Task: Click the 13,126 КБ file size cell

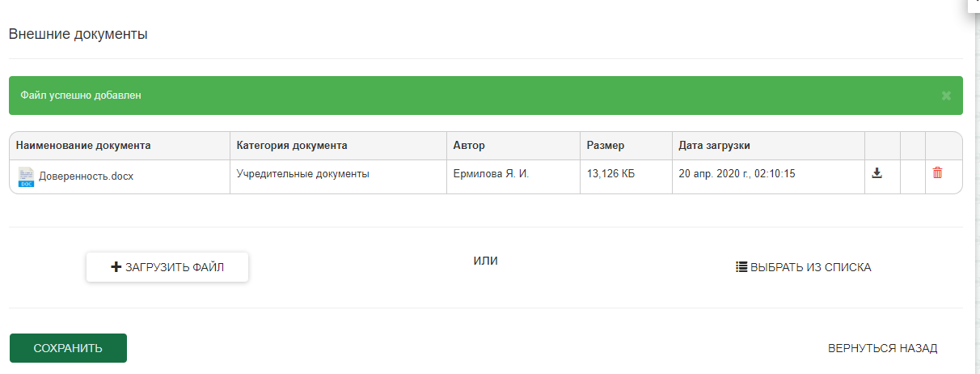Action: click(610, 173)
